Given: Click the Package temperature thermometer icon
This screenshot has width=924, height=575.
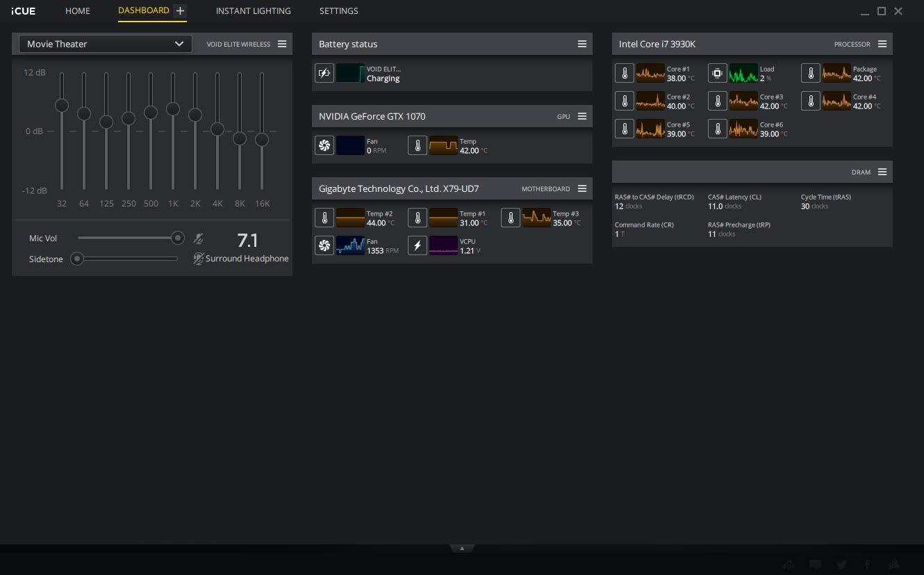Looking at the screenshot, I should click(810, 73).
